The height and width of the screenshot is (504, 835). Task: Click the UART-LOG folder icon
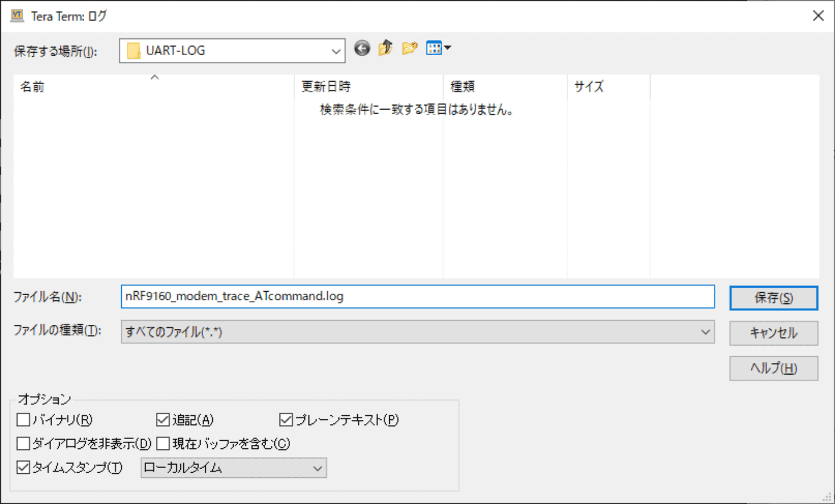(134, 51)
